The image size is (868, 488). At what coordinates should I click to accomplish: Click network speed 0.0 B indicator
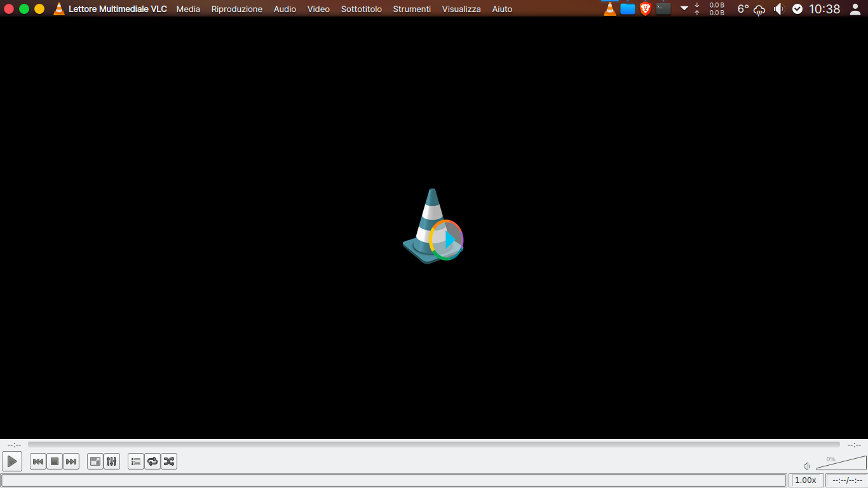(x=710, y=9)
